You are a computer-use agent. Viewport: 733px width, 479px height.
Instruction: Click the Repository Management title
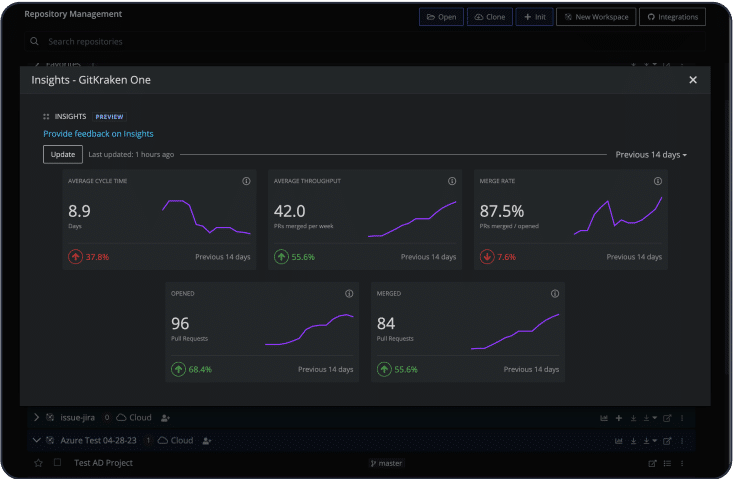(x=73, y=14)
